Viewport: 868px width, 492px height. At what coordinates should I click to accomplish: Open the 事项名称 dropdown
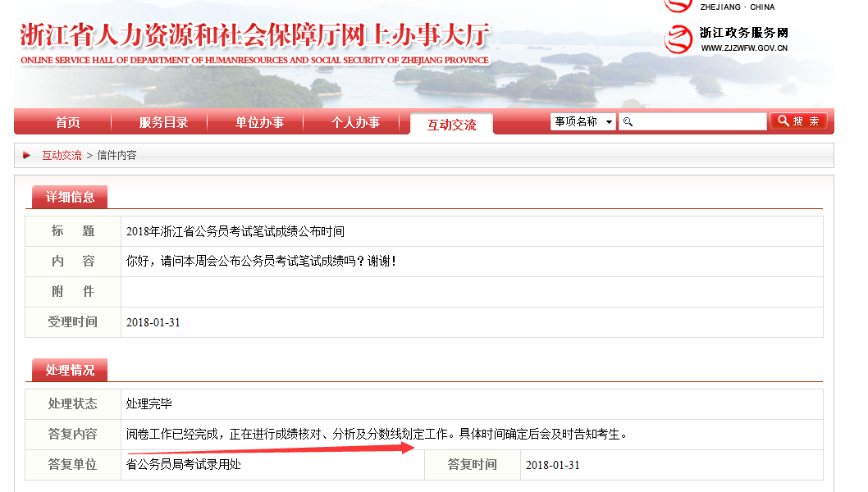(x=583, y=122)
